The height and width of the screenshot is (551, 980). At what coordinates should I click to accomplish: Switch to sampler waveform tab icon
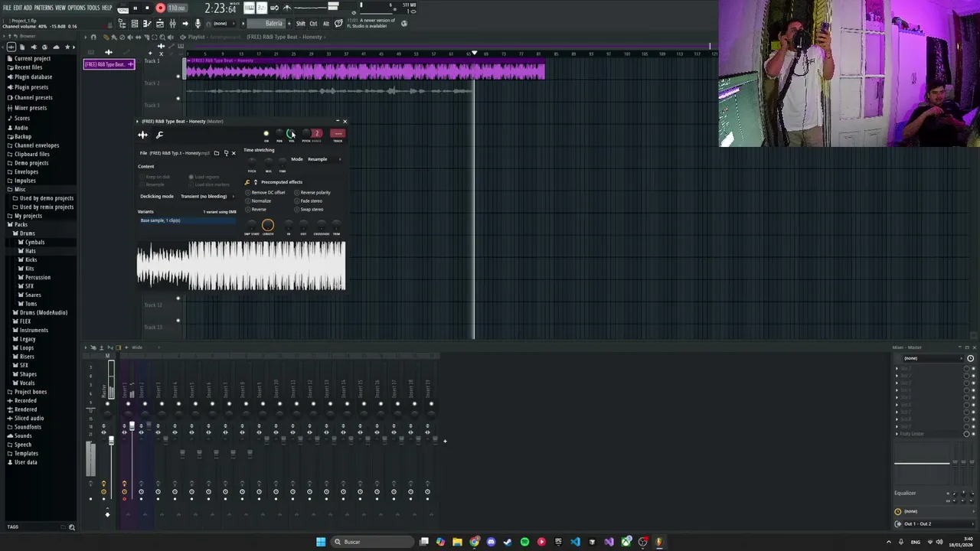pos(142,135)
